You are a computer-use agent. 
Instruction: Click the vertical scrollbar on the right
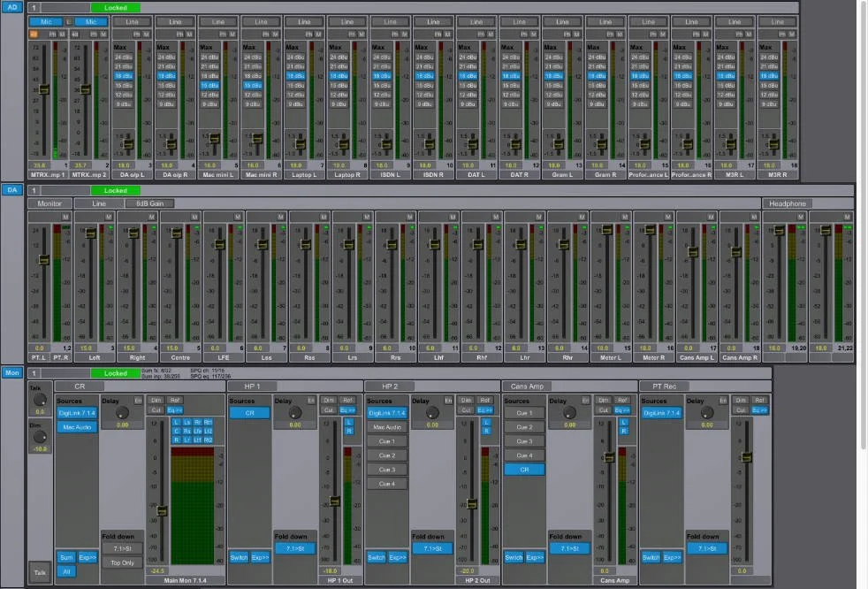click(863, 225)
